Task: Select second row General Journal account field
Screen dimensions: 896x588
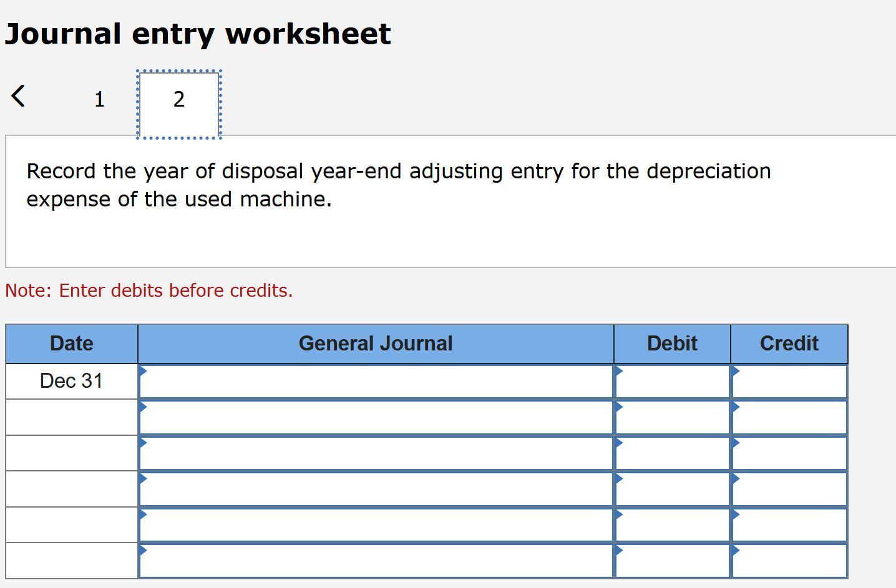Action: (x=376, y=417)
